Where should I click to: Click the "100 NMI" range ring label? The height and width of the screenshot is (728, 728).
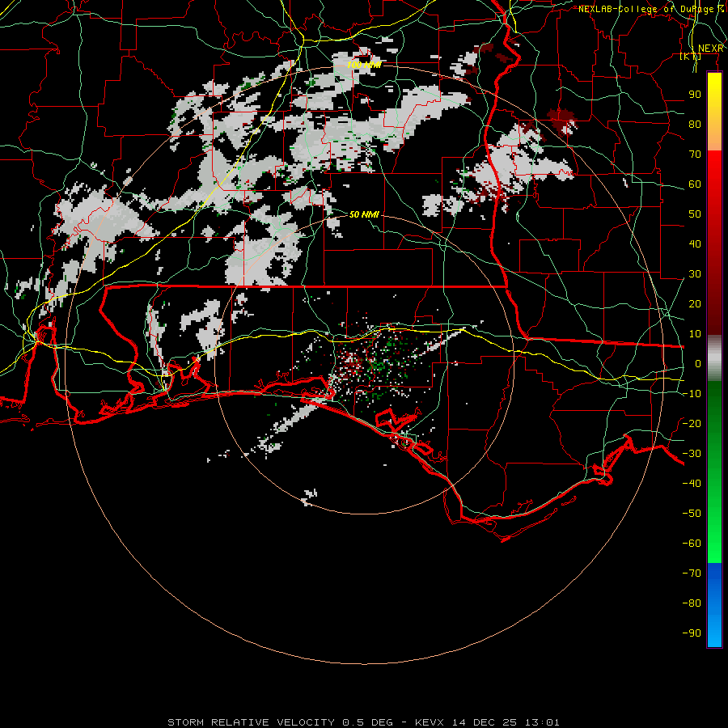pos(364,65)
